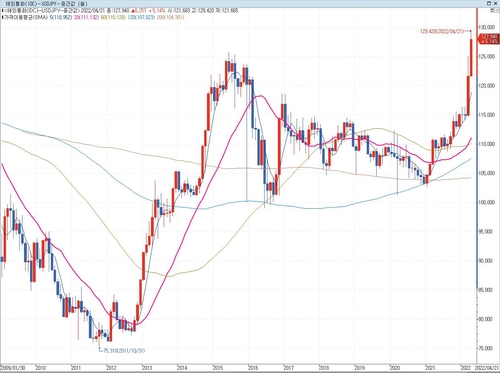Click the 2021 label on the date axis
This screenshot has height=373, width=500.
point(430,368)
